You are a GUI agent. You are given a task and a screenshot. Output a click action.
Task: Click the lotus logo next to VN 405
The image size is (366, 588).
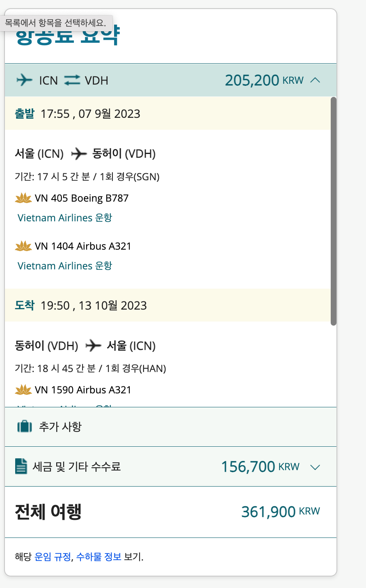[23, 198]
